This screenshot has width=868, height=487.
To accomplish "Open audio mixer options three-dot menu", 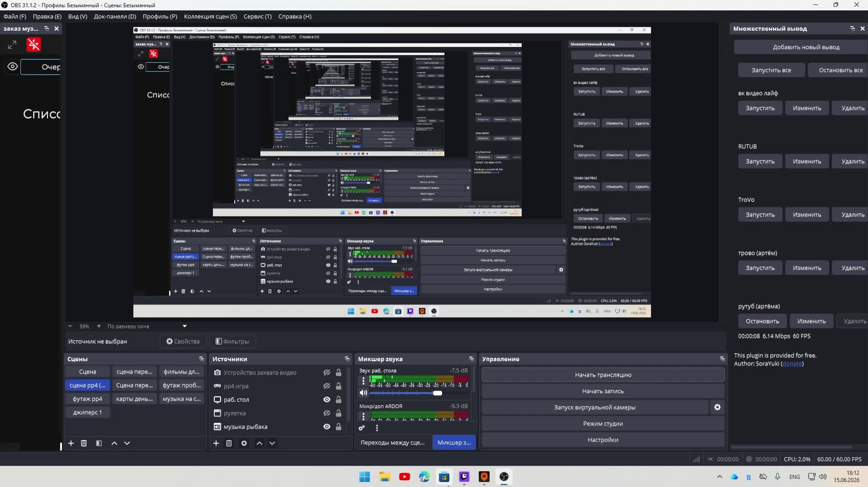I will [377, 428].
